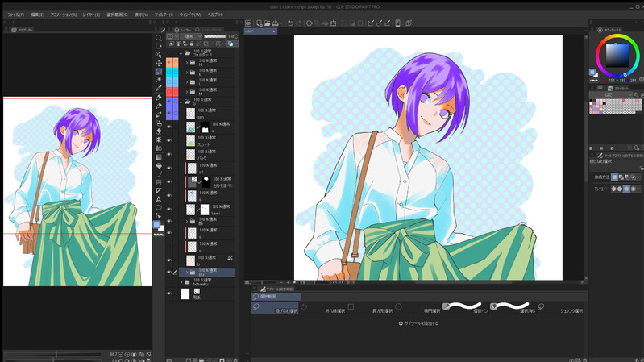The image size is (644, 362).
Task: Open the レイヤー menu
Action: pyautogui.click(x=92, y=15)
